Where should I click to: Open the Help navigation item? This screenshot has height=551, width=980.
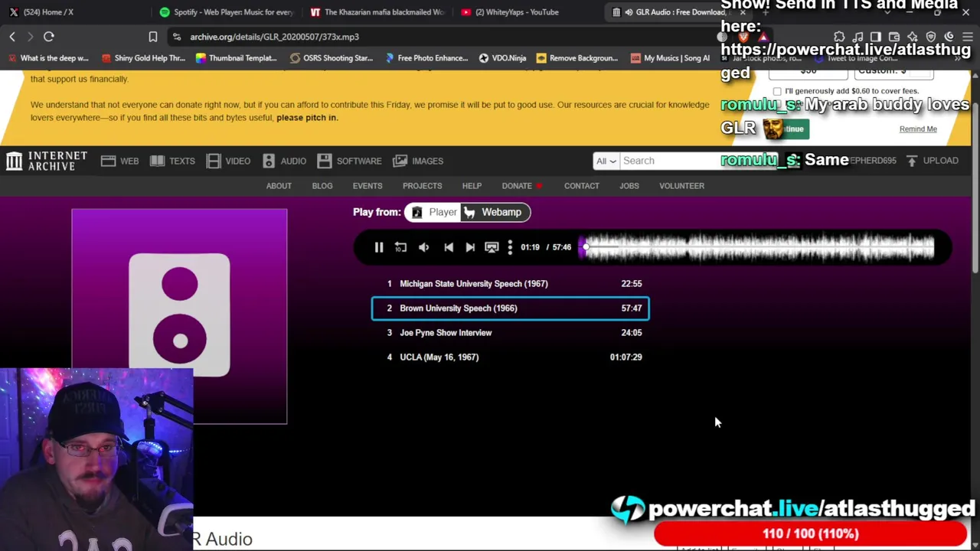[x=472, y=186]
